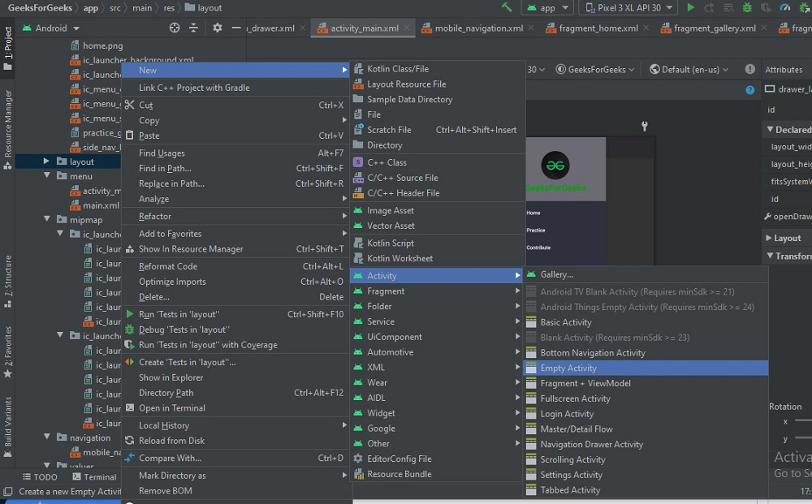
Task: Open the Default (en-us) locale dropdown
Action: point(689,69)
